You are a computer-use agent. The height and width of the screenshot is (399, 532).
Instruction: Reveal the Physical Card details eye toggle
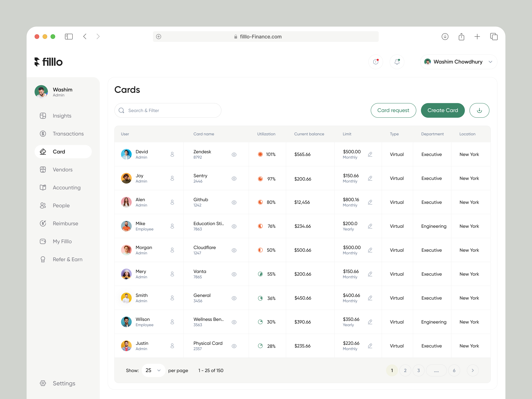[x=234, y=346]
